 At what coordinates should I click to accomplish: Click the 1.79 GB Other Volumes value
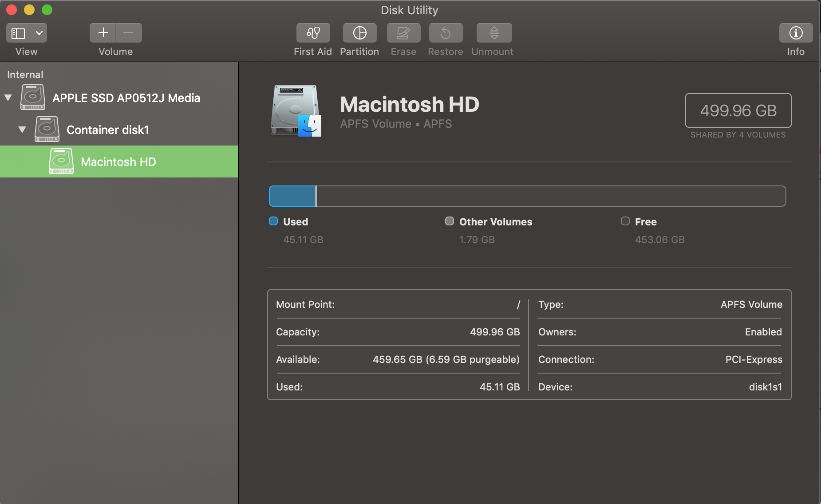(477, 240)
